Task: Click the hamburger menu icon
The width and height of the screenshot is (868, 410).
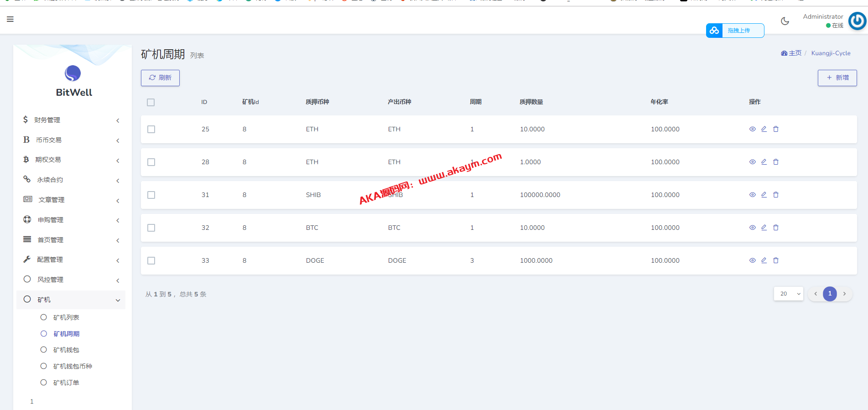Action: coord(10,19)
